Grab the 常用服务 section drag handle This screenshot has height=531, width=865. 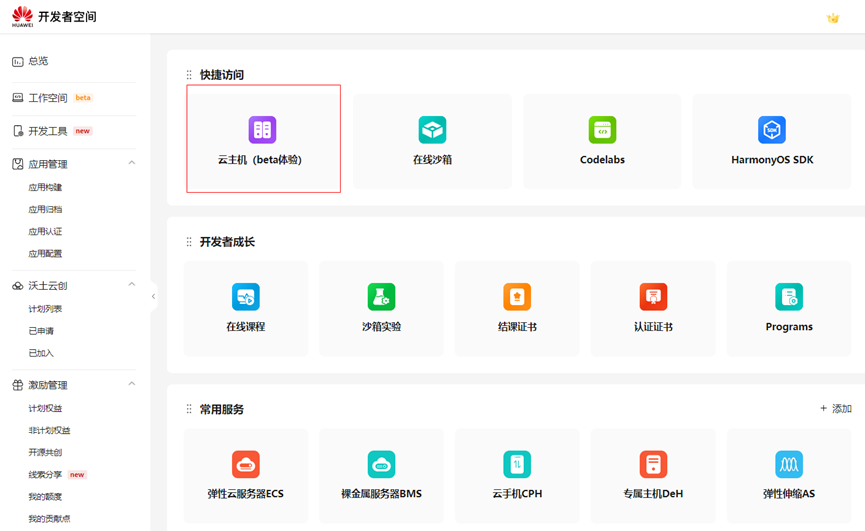coord(189,409)
